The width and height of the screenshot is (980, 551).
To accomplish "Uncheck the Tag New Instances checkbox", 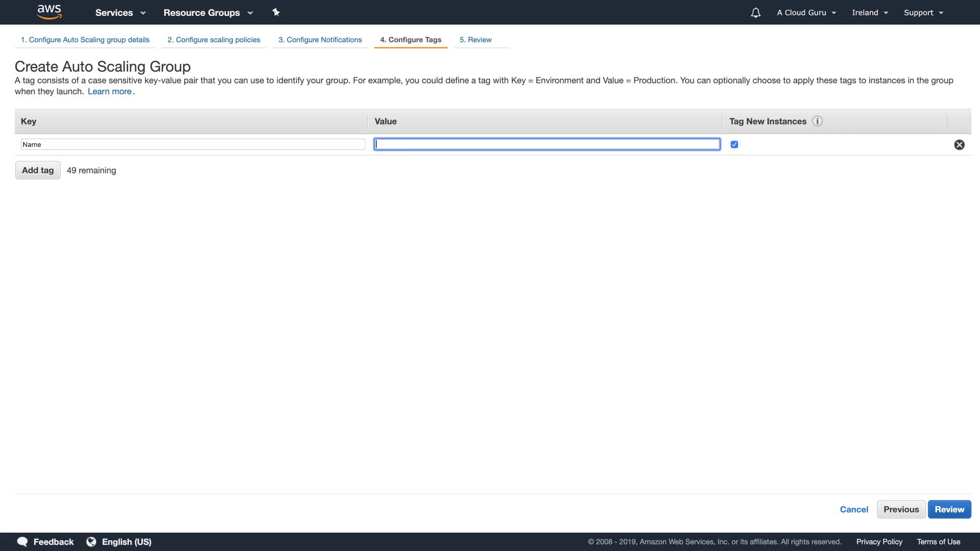I will pos(734,145).
